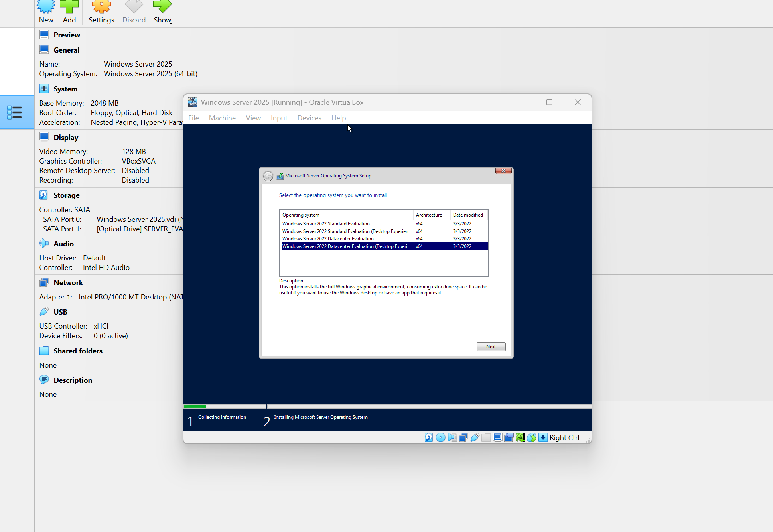
Task: Click the setup progress bar
Action: [x=387, y=406]
